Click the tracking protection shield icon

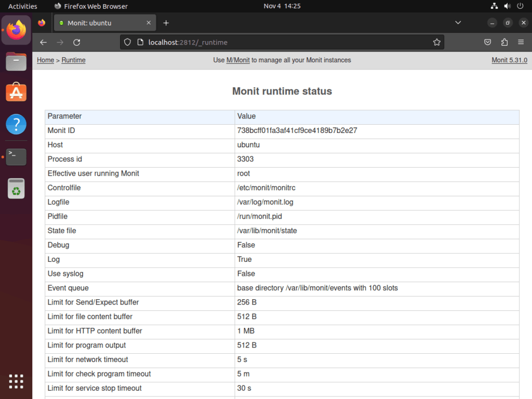tap(127, 42)
